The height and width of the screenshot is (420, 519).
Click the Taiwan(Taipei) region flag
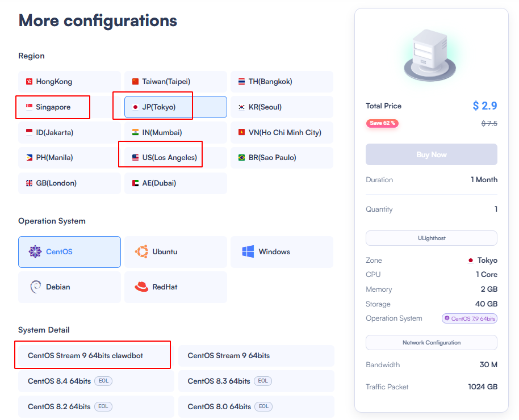[135, 81]
